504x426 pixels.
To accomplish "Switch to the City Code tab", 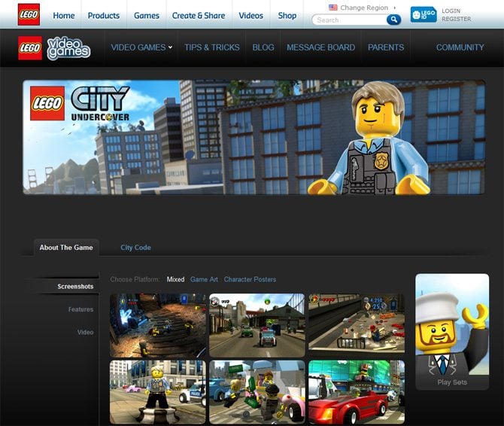I will click(x=135, y=248).
